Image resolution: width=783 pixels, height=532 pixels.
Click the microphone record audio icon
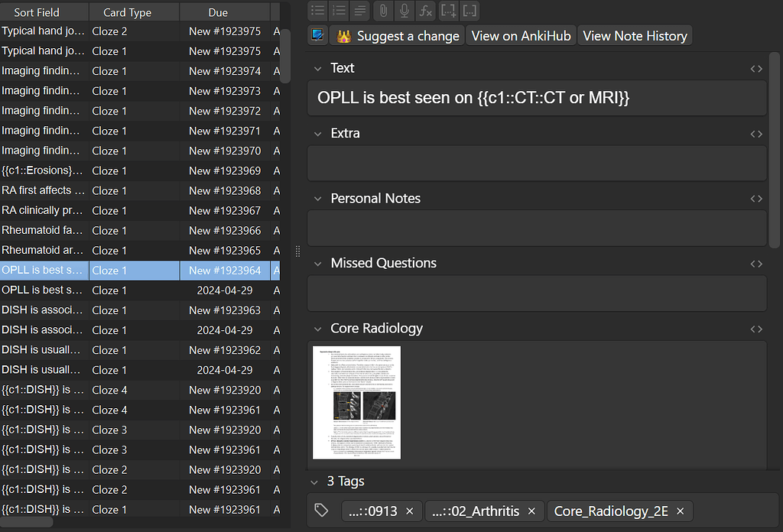point(404,11)
